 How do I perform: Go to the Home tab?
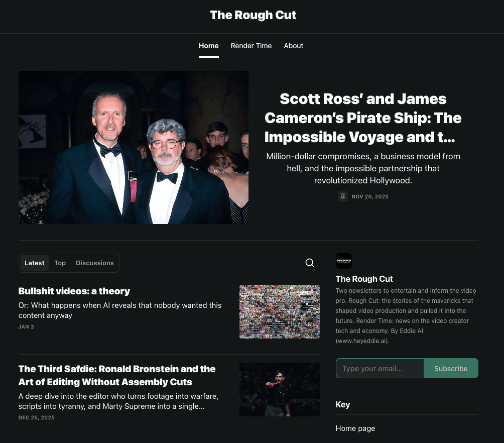coord(209,46)
